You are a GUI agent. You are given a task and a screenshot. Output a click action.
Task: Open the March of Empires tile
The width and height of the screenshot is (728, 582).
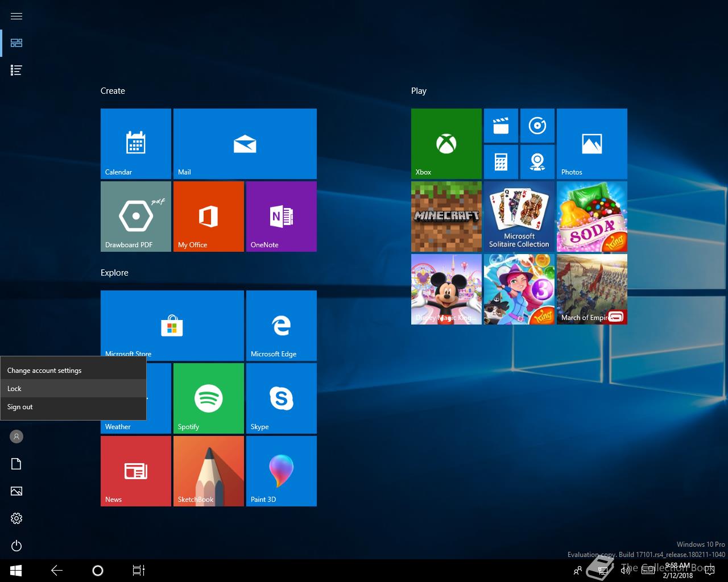[x=592, y=289]
